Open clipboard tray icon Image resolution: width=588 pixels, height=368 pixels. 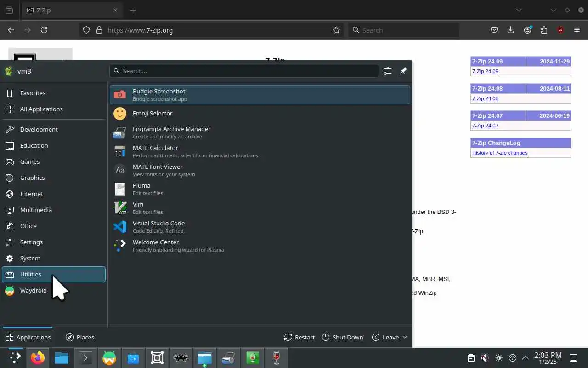click(x=471, y=358)
